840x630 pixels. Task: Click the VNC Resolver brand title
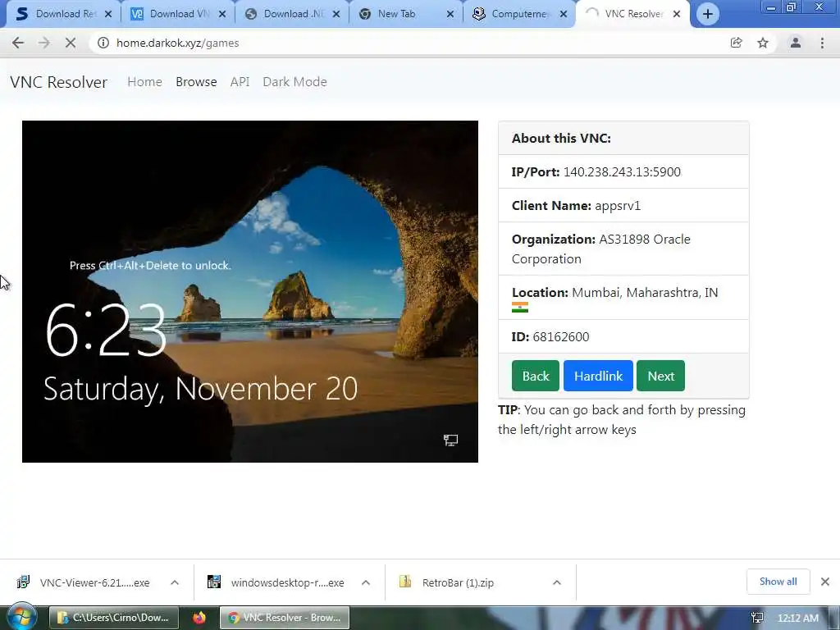click(x=58, y=82)
